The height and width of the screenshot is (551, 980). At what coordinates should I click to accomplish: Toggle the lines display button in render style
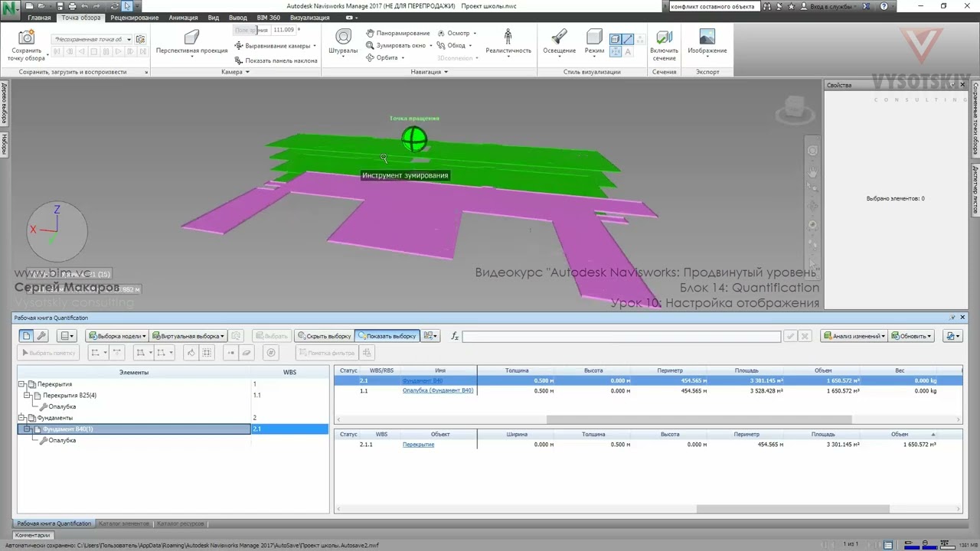point(628,39)
